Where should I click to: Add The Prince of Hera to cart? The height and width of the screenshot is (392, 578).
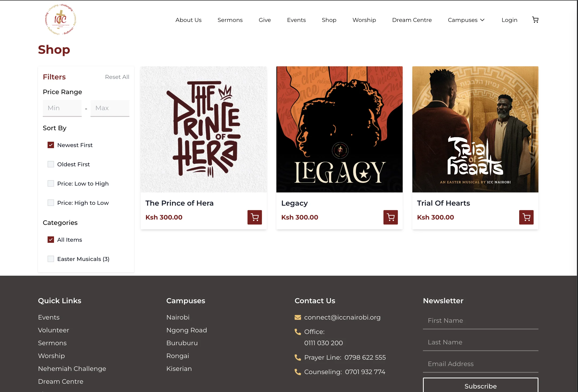255,217
